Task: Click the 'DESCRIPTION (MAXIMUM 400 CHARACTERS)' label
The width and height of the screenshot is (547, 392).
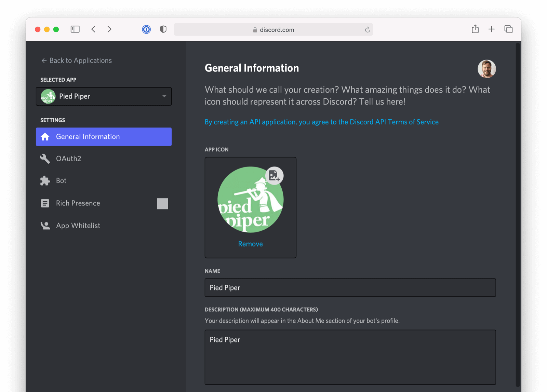Action: pos(261,310)
